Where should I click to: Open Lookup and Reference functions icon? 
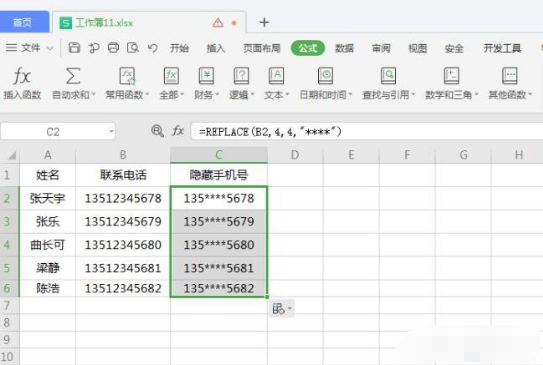coord(388,76)
